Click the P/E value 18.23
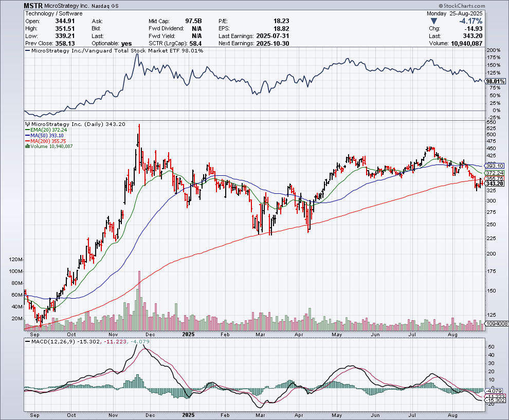509x420 pixels. point(281,21)
